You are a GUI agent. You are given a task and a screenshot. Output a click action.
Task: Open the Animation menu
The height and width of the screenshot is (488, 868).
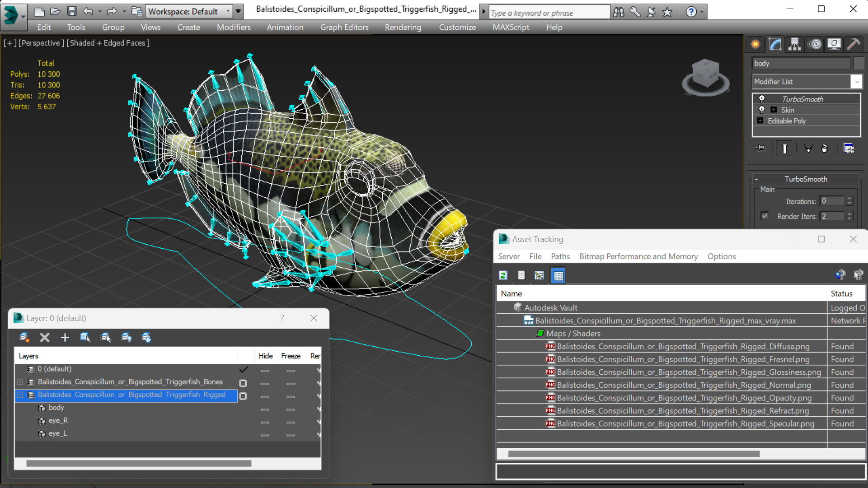pyautogui.click(x=285, y=27)
